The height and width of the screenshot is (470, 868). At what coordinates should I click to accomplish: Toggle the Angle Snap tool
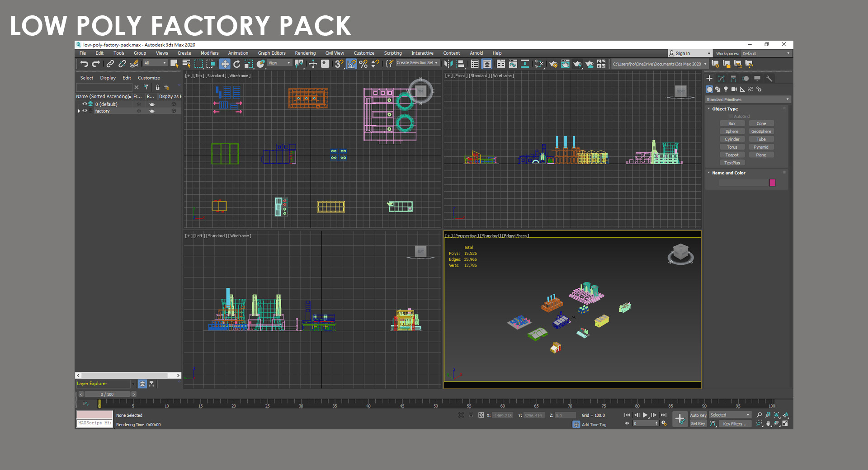pyautogui.click(x=351, y=64)
